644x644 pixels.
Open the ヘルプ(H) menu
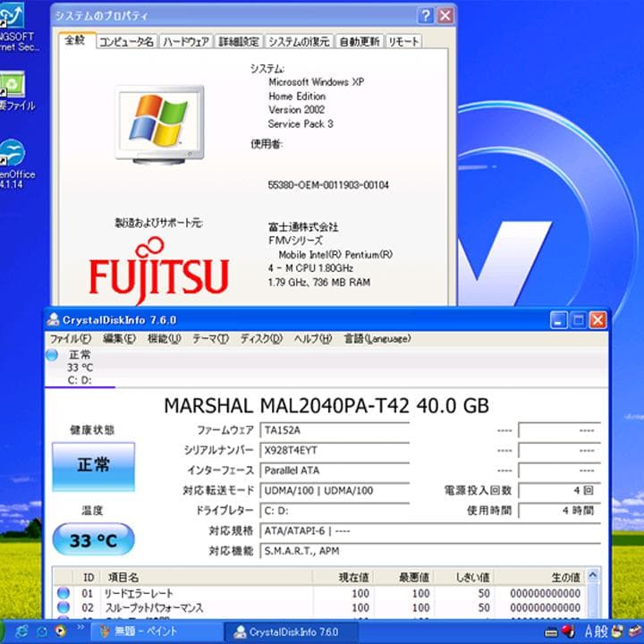pos(313,339)
